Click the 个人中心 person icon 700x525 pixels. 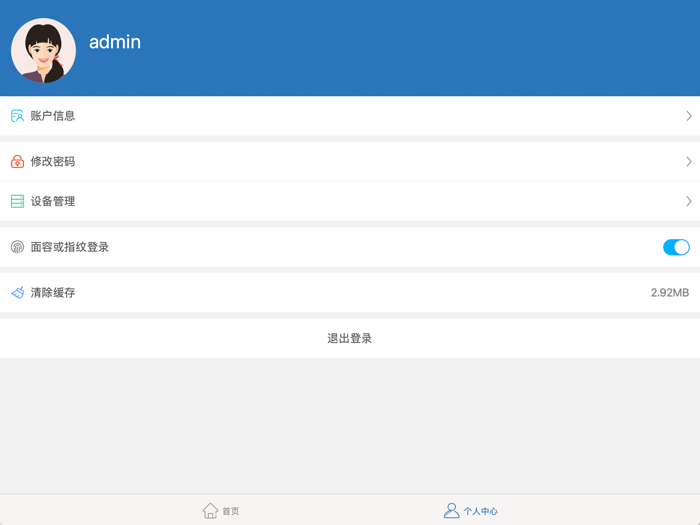click(x=451, y=511)
